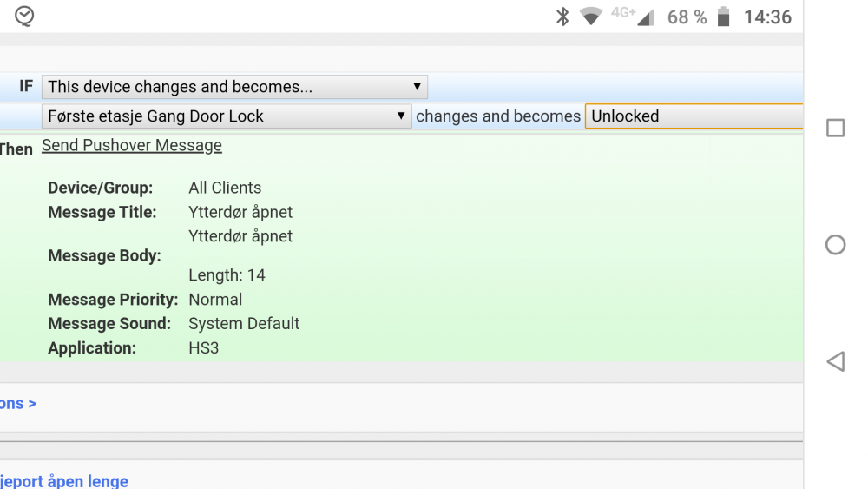Image resolution: width=868 pixels, height=489 pixels.
Task: Click the System Default message sound value
Action: 244,323
